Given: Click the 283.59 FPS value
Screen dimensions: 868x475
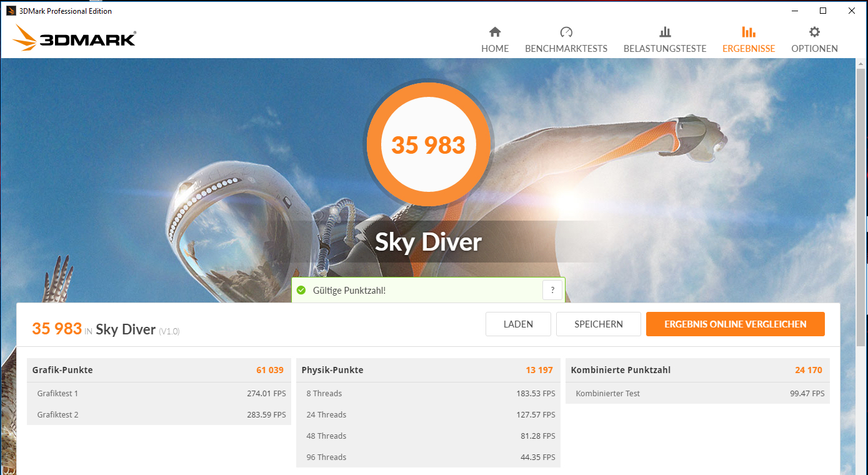Looking at the screenshot, I should [x=266, y=415].
